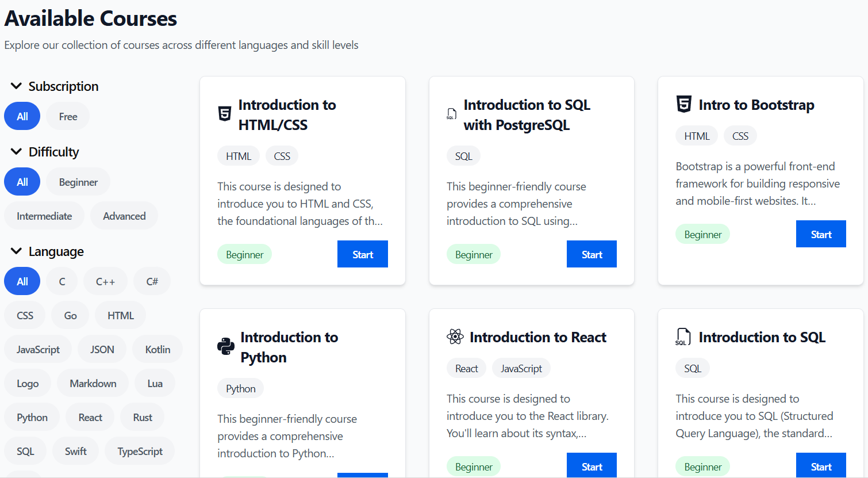
Task: Collapse the Subscription filter section
Action: 16,86
